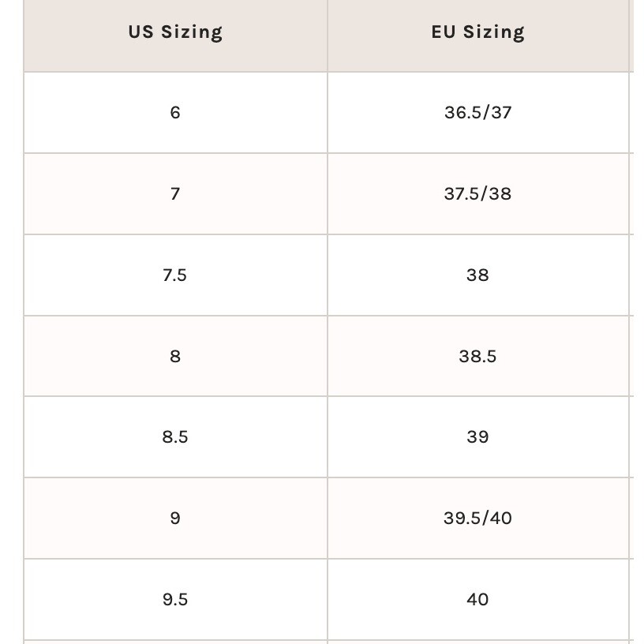Select the US size 6 cell
644x644 pixels.
tap(175, 113)
